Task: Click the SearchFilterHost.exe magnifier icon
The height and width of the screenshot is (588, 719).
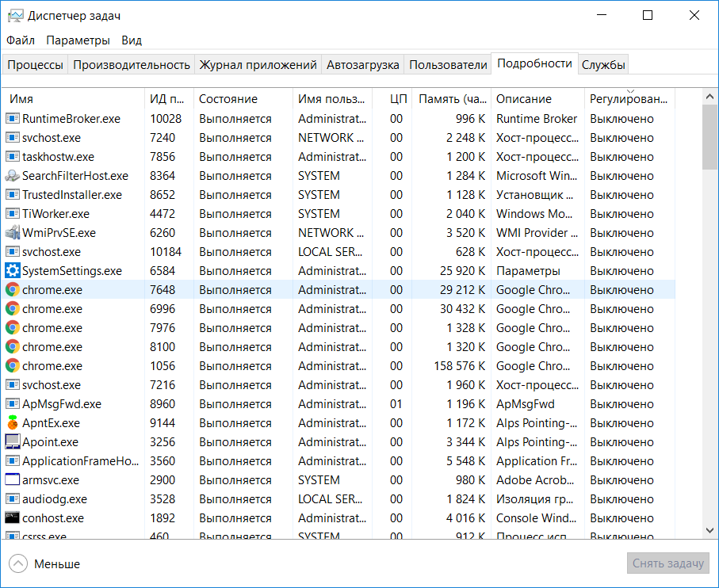Action: (x=12, y=176)
